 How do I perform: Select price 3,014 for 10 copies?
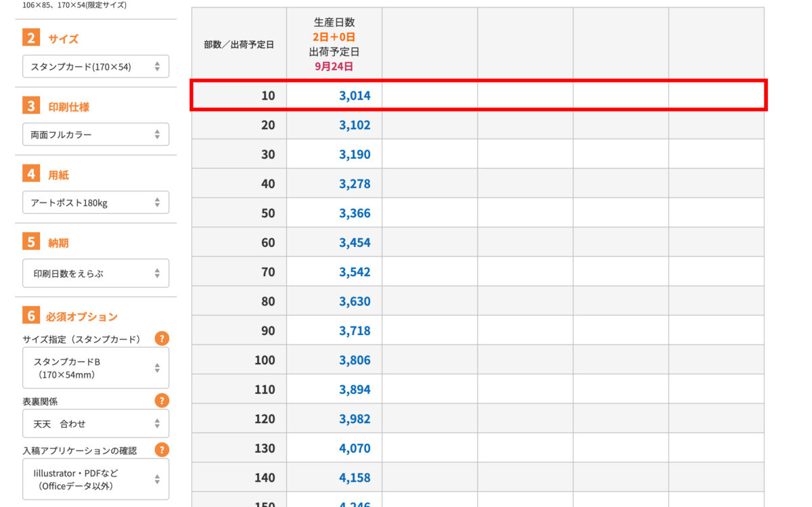click(355, 96)
